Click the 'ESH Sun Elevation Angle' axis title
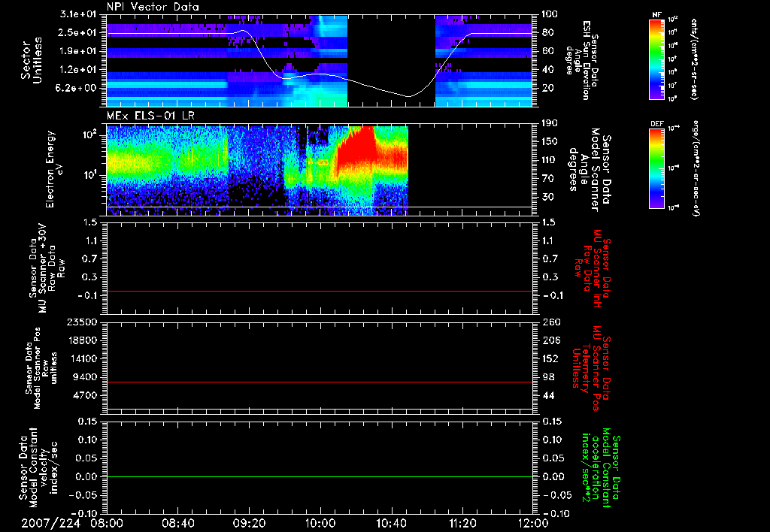This screenshot has height=532, width=770. tap(583, 60)
